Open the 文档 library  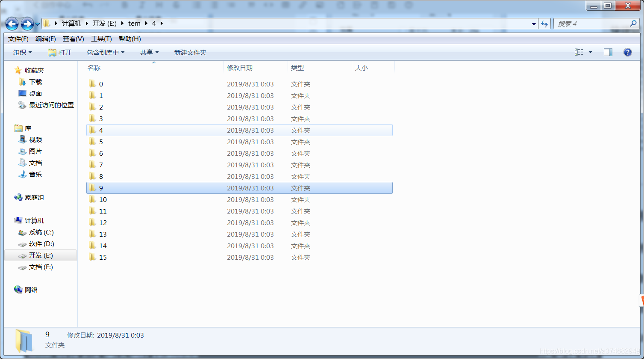[35, 163]
